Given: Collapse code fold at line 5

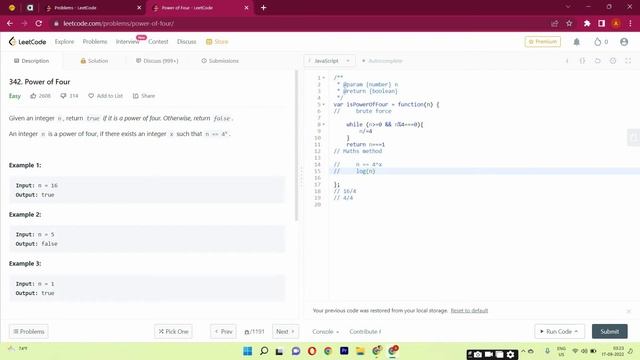Looking at the screenshot, I should (324, 104).
